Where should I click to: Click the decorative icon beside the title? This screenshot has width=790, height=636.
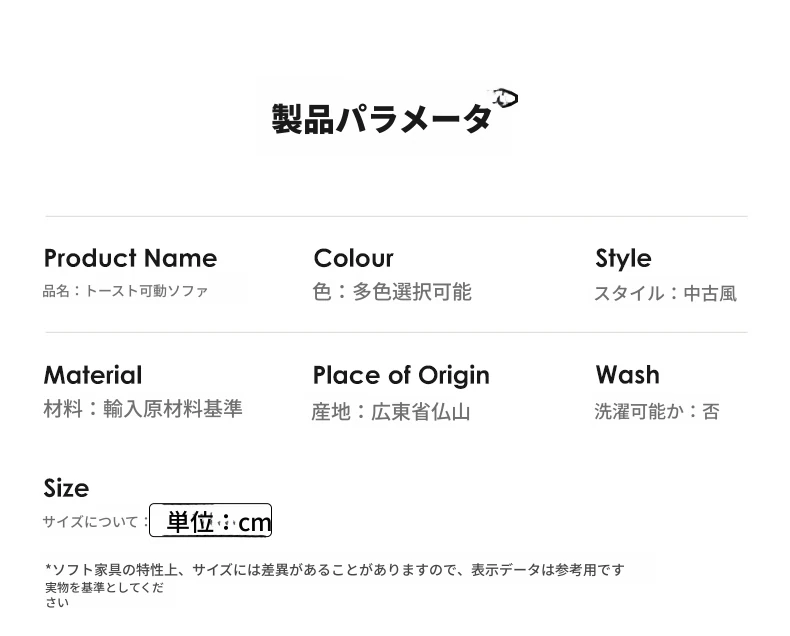[504, 98]
